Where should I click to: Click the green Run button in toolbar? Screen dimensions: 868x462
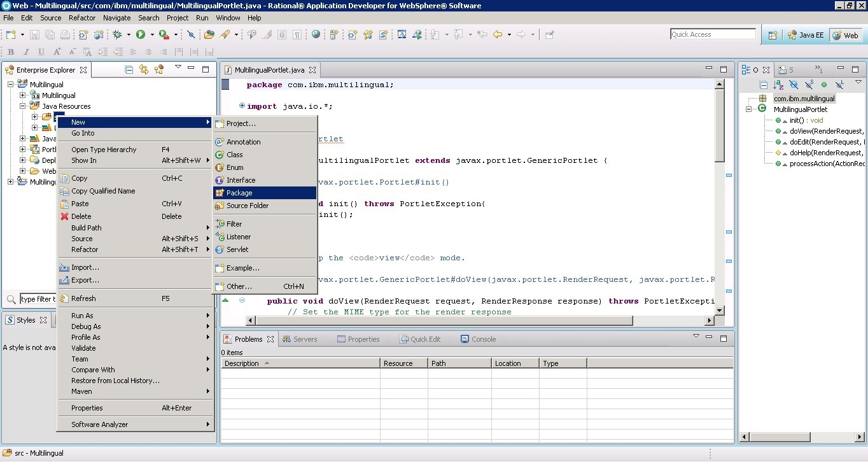(x=141, y=34)
